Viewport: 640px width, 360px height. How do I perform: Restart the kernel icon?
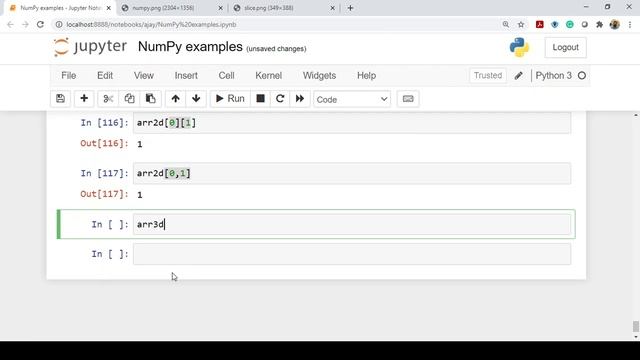(x=280, y=99)
